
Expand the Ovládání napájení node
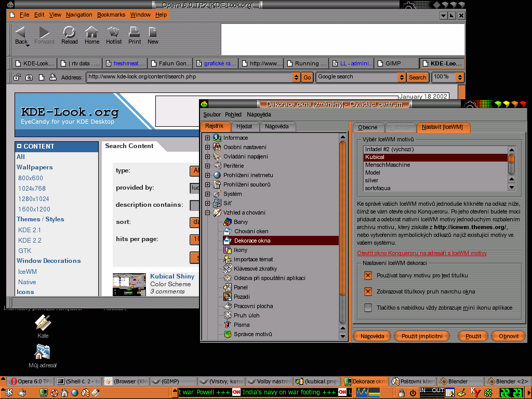208,156
